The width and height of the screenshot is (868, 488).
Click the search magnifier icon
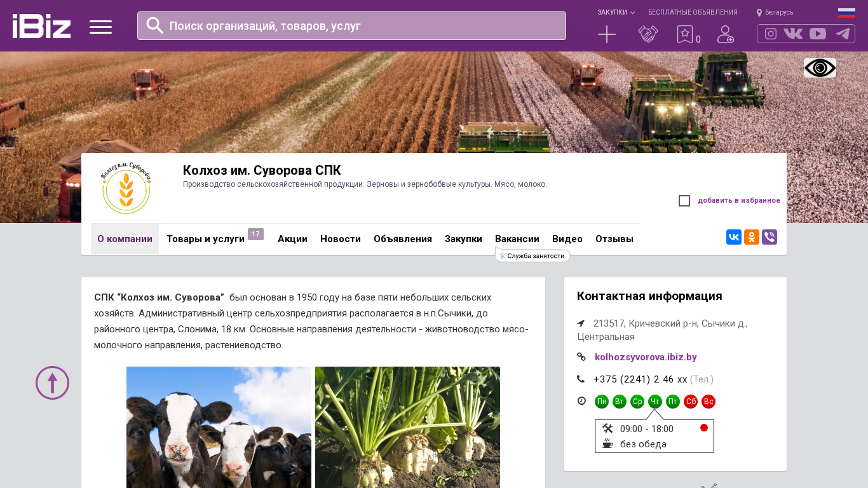[x=155, y=25]
